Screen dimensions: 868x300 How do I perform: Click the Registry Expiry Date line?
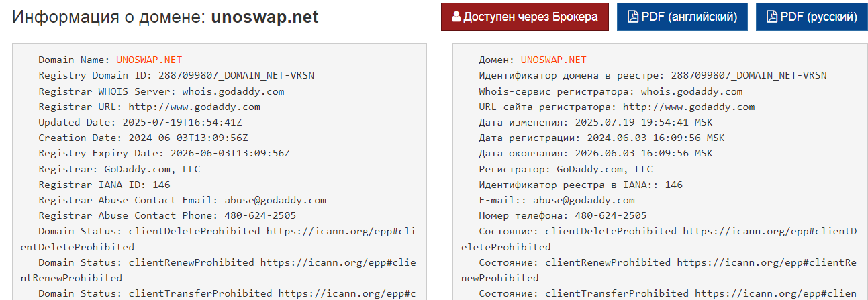pos(164,153)
